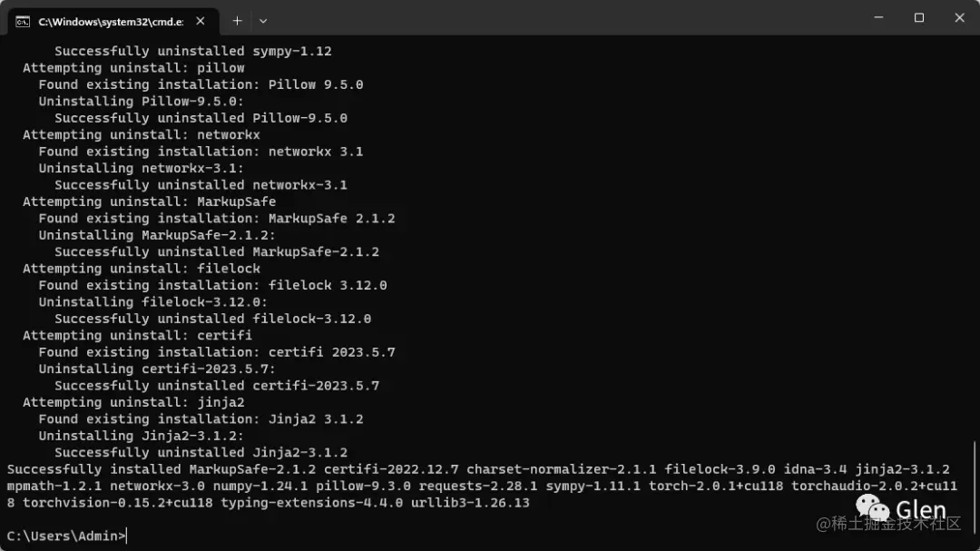Click the C:\Users\Admin> prompt line
Screen dimensions: 980x551
pyautogui.click(x=67, y=536)
